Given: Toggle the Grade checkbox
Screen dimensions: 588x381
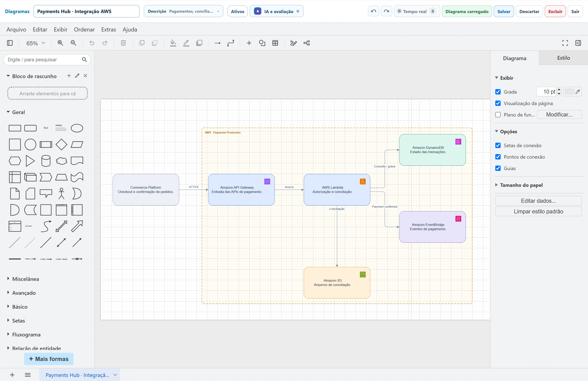Looking at the screenshot, I should (x=498, y=92).
